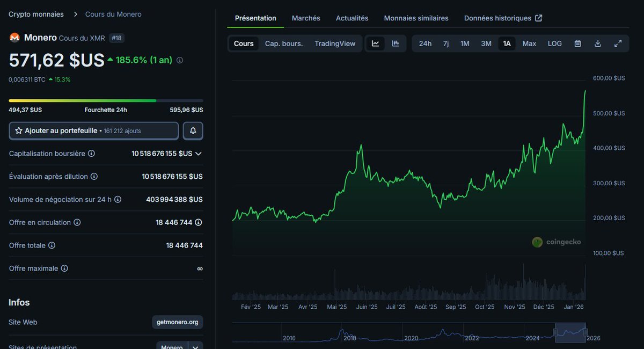The image size is (644, 349).
Task: Open the calendar date range picker
Action: pyautogui.click(x=578, y=43)
